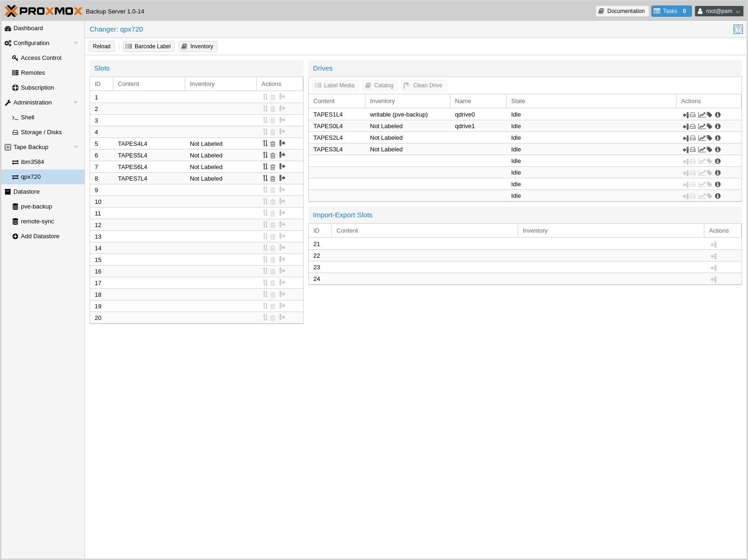Screen dimensions: 748x560
Task: Open pve-backup datastore
Action: [36, 207]
